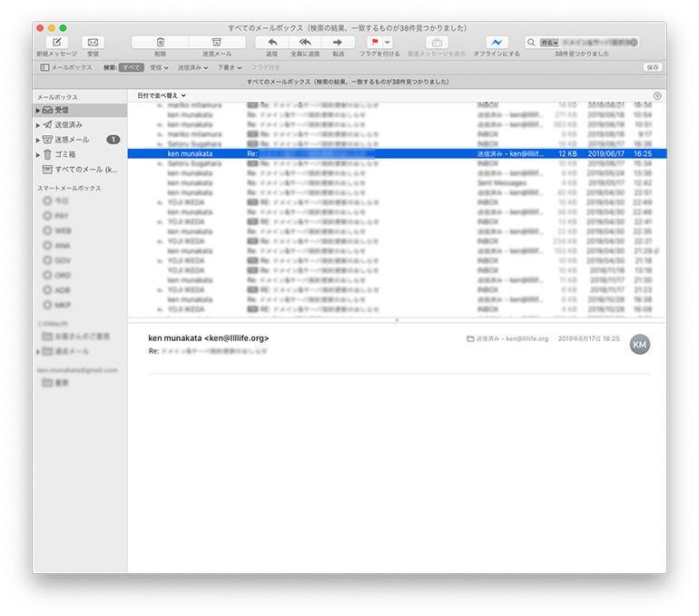Flag the message with the red flag icon

click(374, 43)
